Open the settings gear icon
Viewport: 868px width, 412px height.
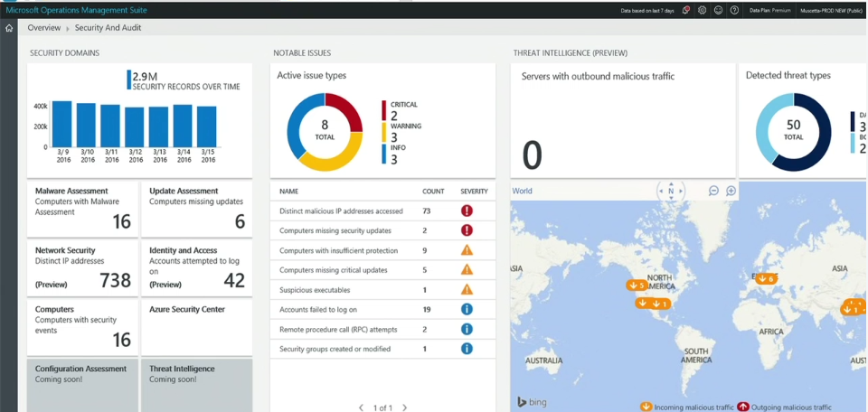coord(703,10)
